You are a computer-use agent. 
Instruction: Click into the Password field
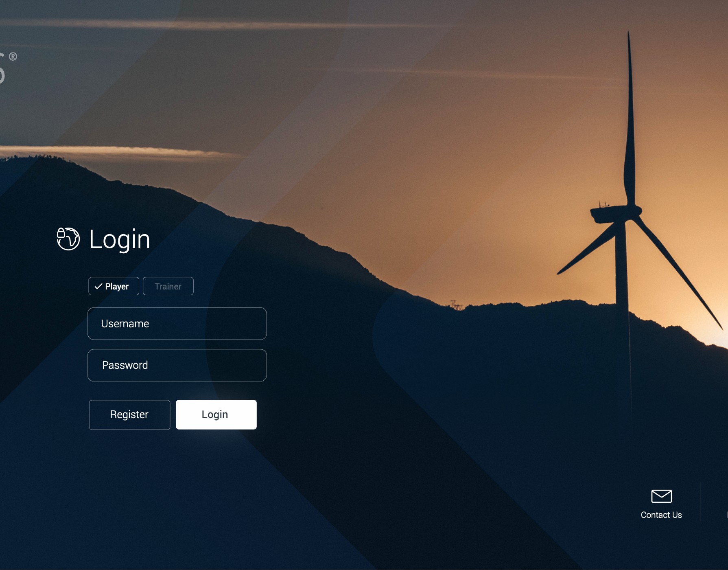(177, 365)
